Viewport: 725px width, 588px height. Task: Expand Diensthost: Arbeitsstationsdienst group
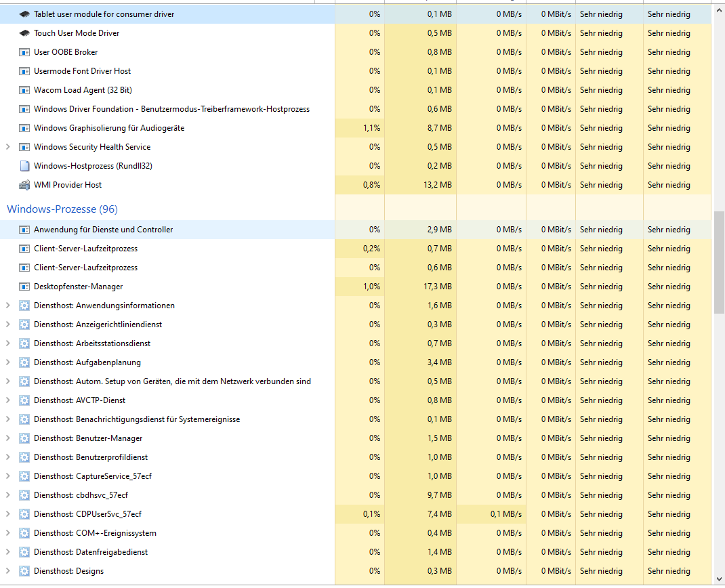click(8, 343)
